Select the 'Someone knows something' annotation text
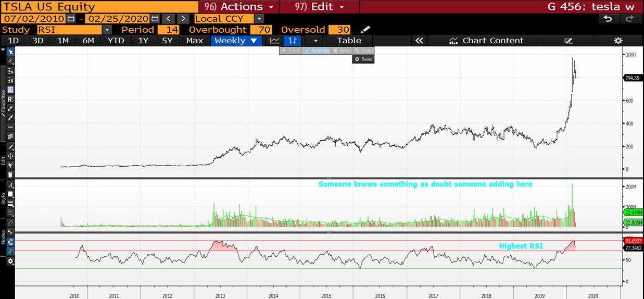This screenshot has height=299, width=644. tap(425, 184)
